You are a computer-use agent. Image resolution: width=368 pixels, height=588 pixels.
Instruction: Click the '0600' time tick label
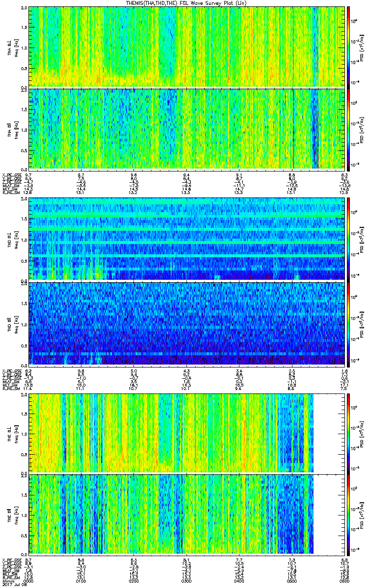pos(344,580)
